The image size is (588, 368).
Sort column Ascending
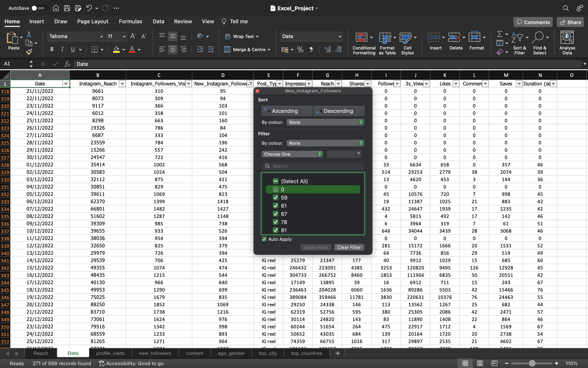287,111
